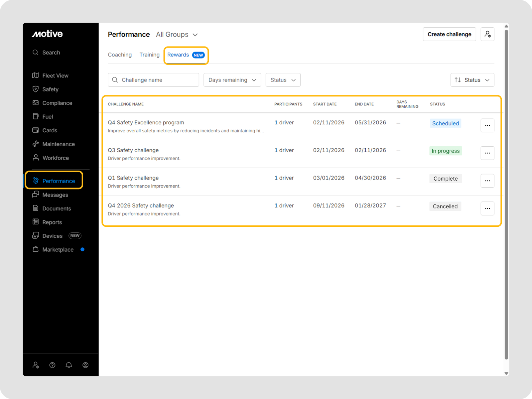Open the help question mark icon
This screenshot has height=399, width=532.
[x=52, y=365]
